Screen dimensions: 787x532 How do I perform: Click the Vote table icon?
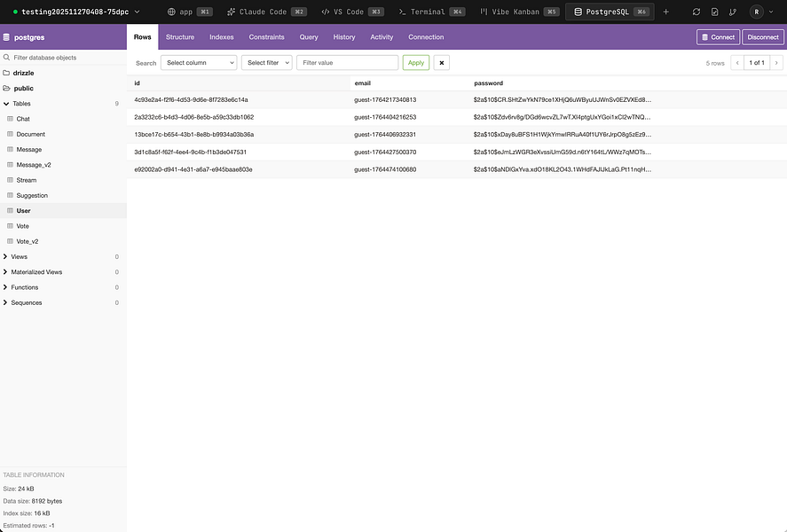click(10, 225)
